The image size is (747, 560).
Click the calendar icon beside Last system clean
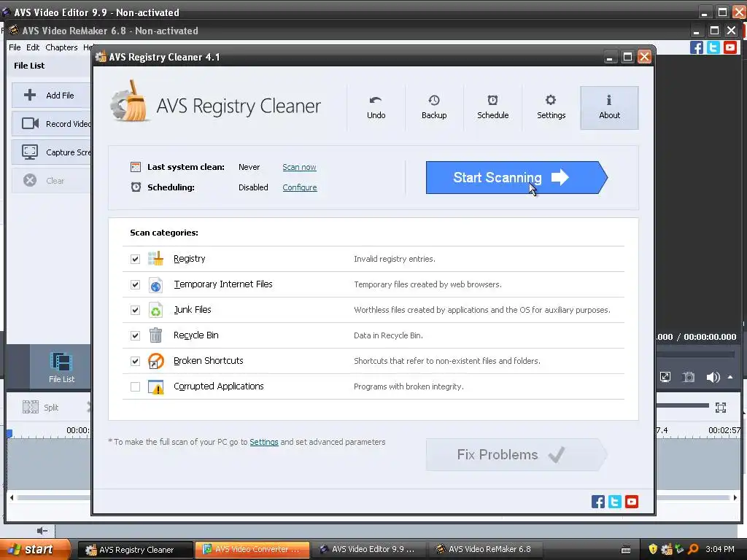click(x=135, y=167)
